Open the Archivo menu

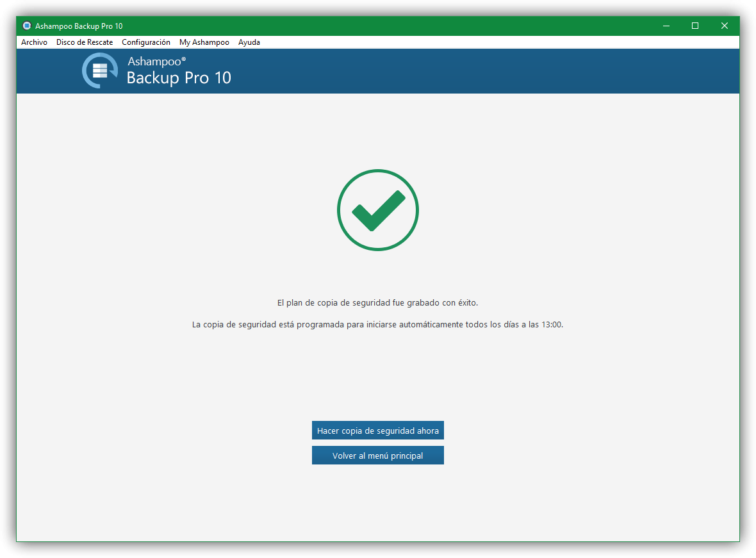[34, 42]
